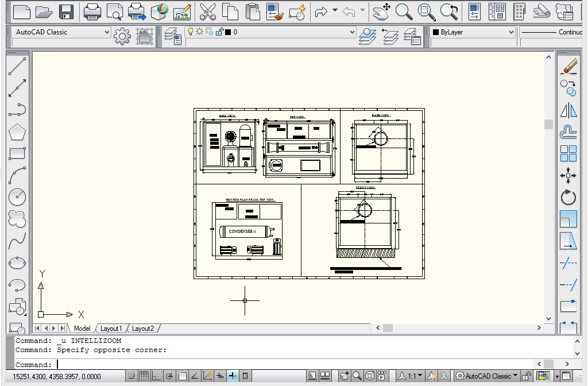
Task: Click the Workspace Settings gear button
Action: pos(122,36)
